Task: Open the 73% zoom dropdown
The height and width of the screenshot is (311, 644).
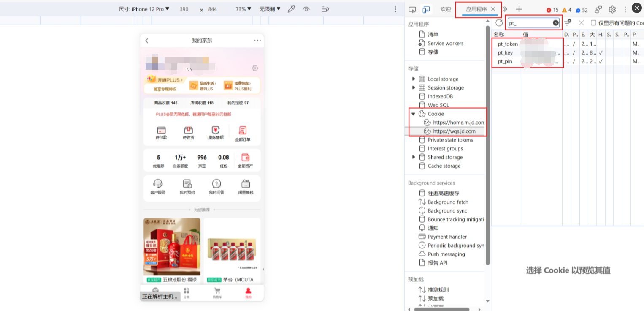Action: (x=244, y=9)
